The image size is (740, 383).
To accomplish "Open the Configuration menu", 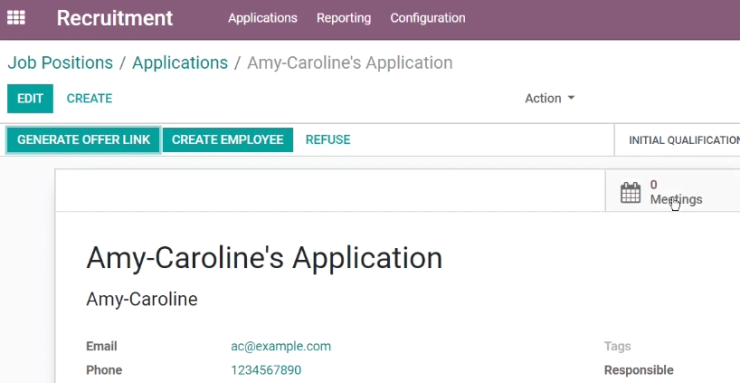I will 428,18.
